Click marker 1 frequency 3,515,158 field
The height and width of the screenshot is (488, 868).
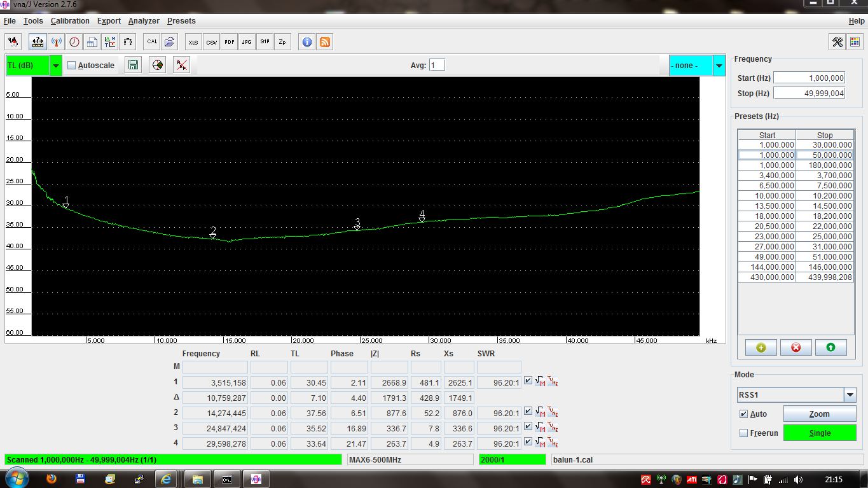[215, 382]
